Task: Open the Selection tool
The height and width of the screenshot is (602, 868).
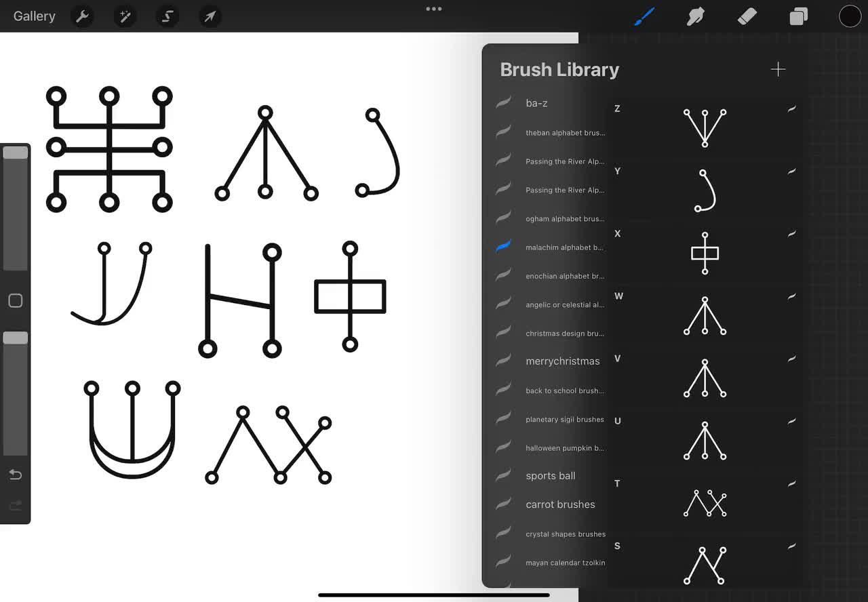Action: pos(167,16)
